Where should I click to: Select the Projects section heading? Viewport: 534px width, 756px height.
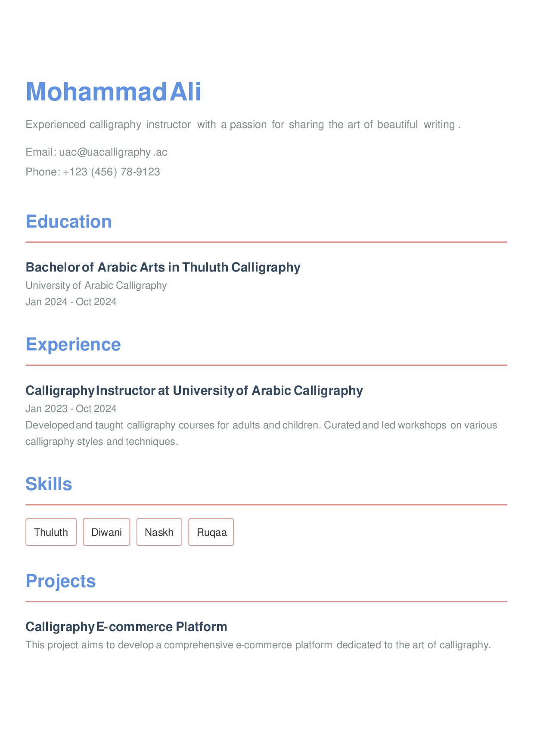(61, 581)
